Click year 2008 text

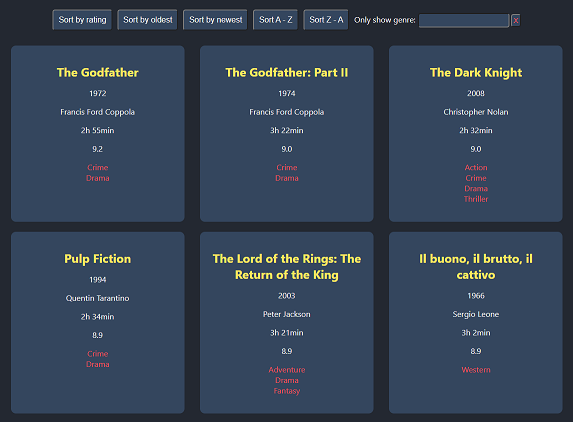click(x=476, y=93)
